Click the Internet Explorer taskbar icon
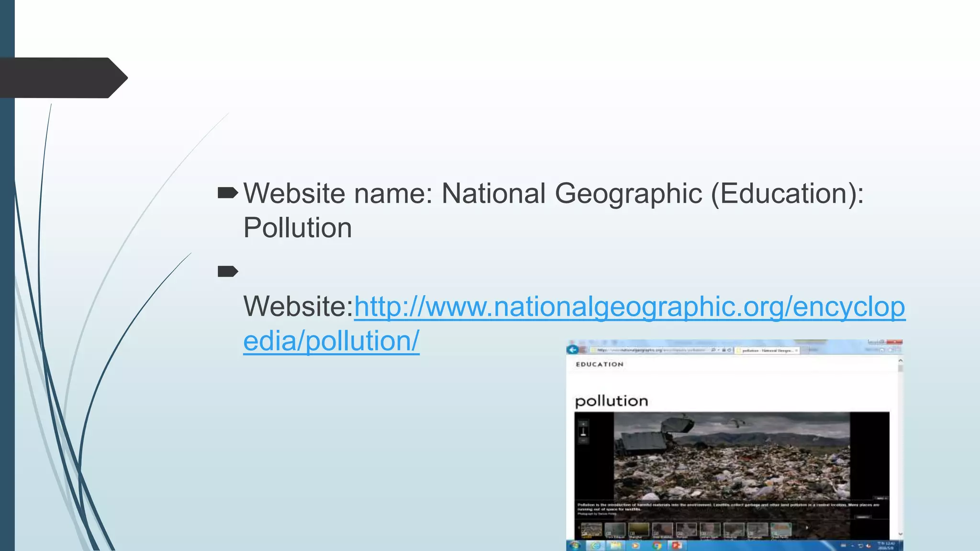Screen dimensions: 980x551 [596, 546]
